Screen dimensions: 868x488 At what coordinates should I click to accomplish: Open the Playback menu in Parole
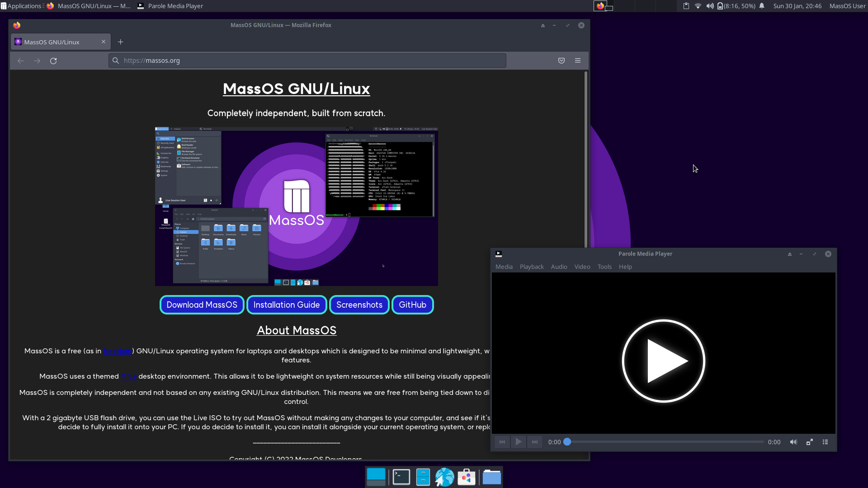532,267
